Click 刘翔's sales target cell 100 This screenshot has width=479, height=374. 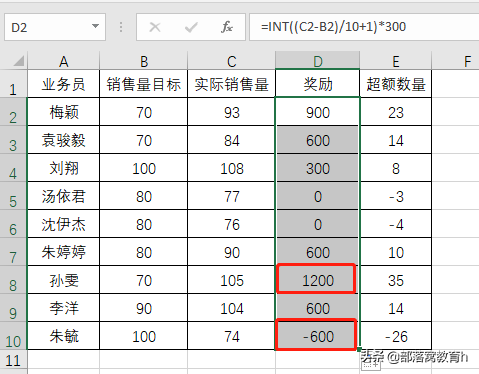(144, 168)
